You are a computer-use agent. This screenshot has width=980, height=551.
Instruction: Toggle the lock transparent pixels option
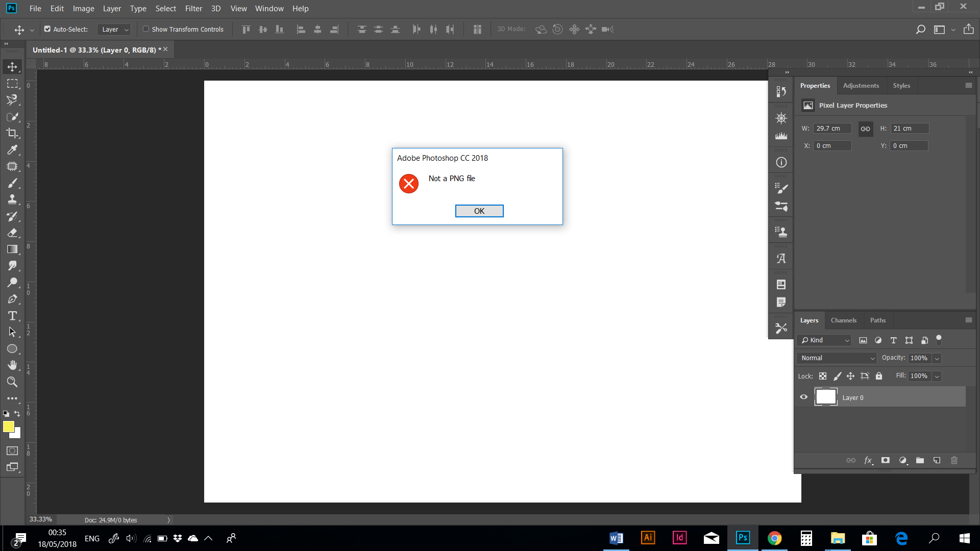pos(823,376)
